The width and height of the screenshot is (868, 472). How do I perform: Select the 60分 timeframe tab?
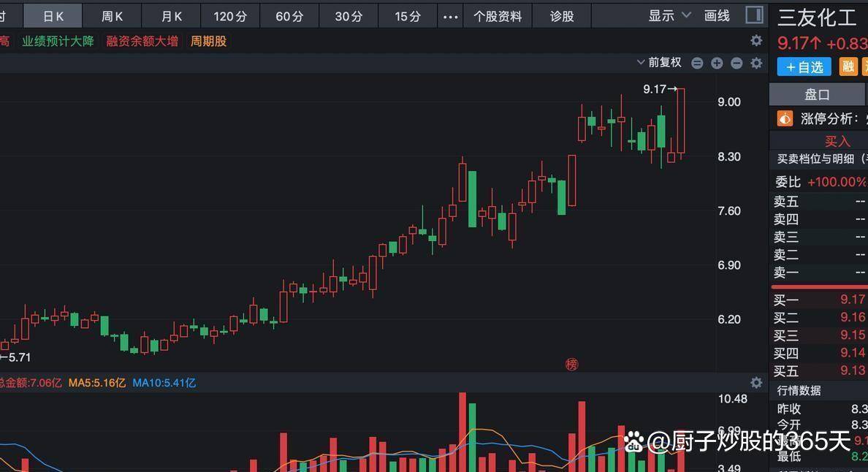click(x=289, y=16)
